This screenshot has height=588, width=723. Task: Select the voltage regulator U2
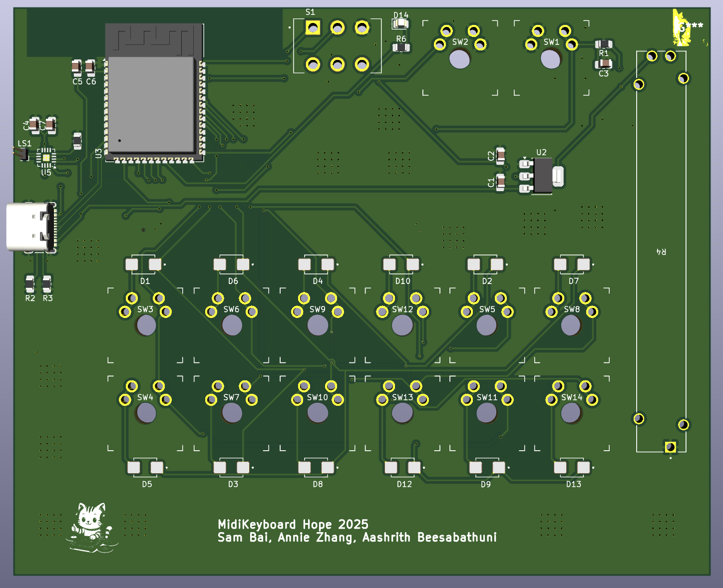click(x=542, y=176)
